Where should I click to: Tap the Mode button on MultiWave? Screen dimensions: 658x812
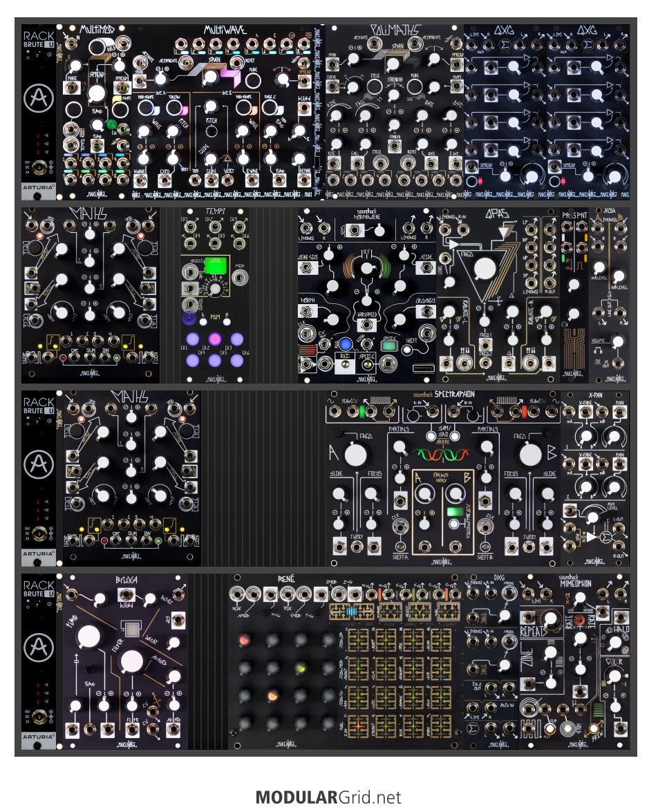252,80
